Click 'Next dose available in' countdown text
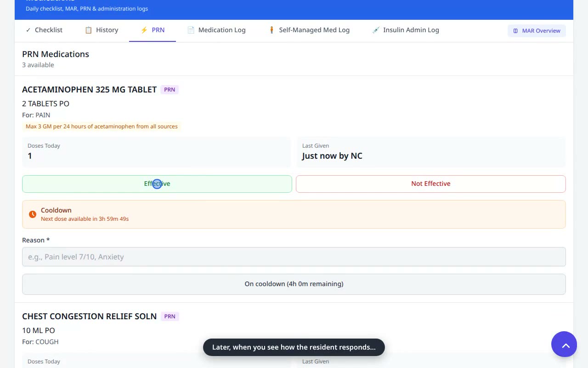Image resolution: width=588 pixels, height=368 pixels. [x=85, y=219]
